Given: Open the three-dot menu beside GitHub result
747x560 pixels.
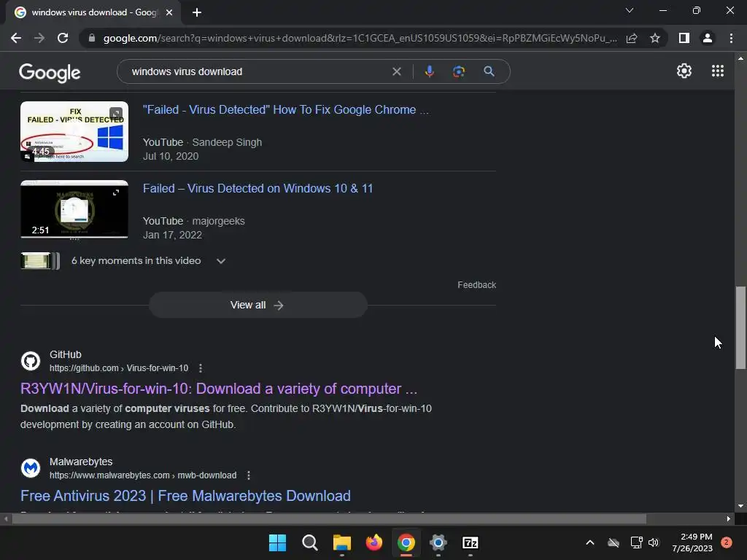Looking at the screenshot, I should click(201, 368).
